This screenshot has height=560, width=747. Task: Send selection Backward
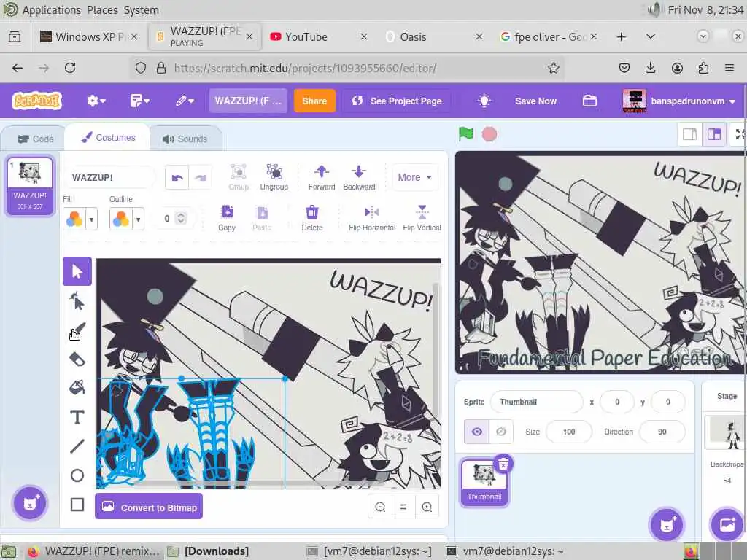pyautogui.click(x=359, y=177)
